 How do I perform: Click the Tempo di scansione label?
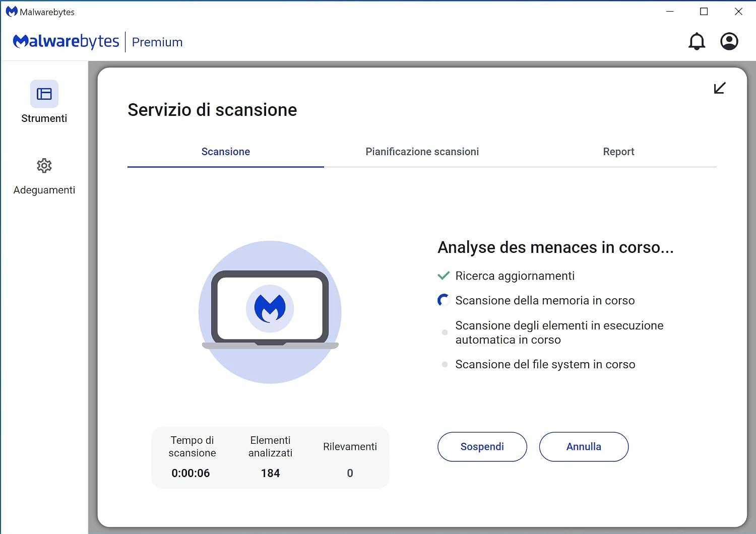coord(192,446)
